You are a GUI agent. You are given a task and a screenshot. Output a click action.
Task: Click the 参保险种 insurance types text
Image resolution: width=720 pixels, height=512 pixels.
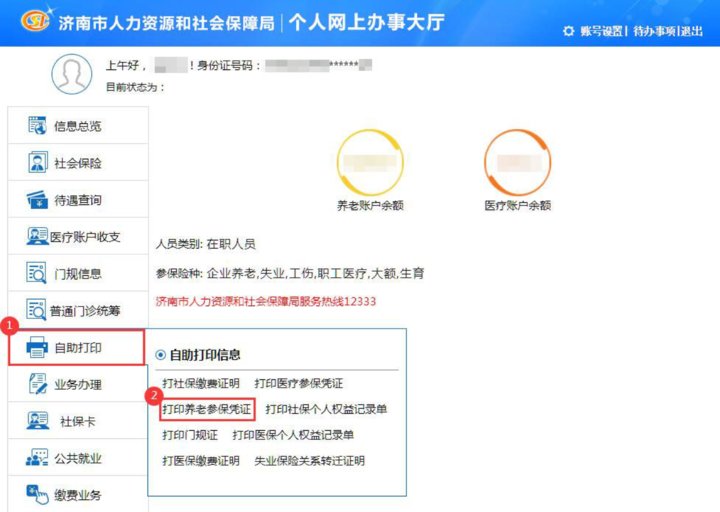click(290, 274)
